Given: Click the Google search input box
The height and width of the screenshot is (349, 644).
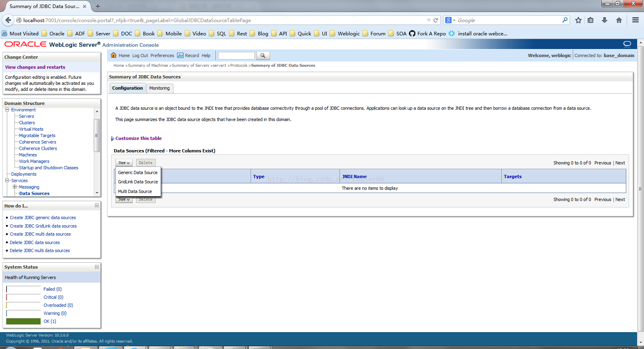Looking at the screenshot, I should pos(509,20).
